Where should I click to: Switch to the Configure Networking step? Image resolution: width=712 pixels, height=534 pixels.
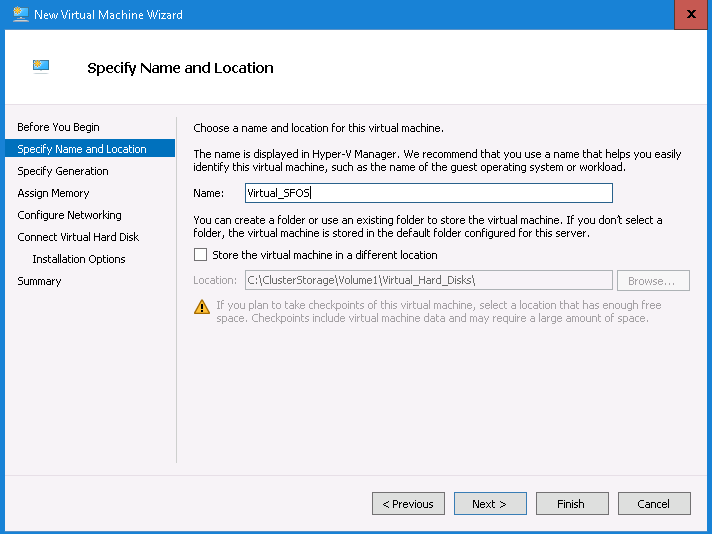pos(69,215)
